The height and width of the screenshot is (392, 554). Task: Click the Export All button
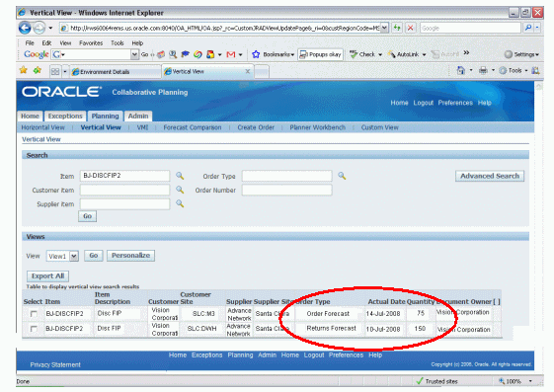[47, 276]
